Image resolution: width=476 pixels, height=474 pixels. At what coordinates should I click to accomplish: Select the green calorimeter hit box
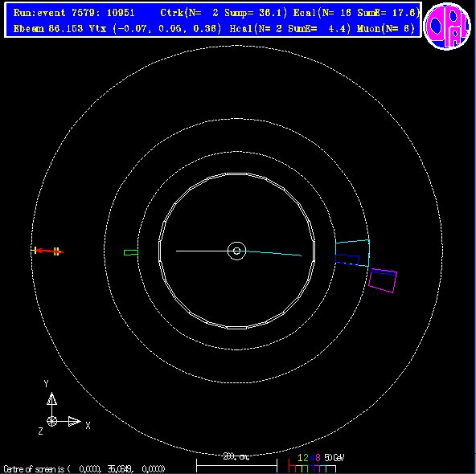tap(131, 252)
